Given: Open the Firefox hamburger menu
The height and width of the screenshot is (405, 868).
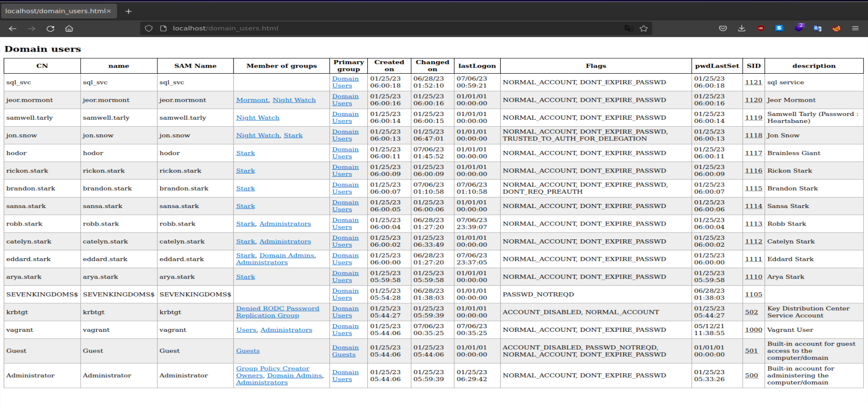Looking at the screenshot, I should click(x=855, y=29).
